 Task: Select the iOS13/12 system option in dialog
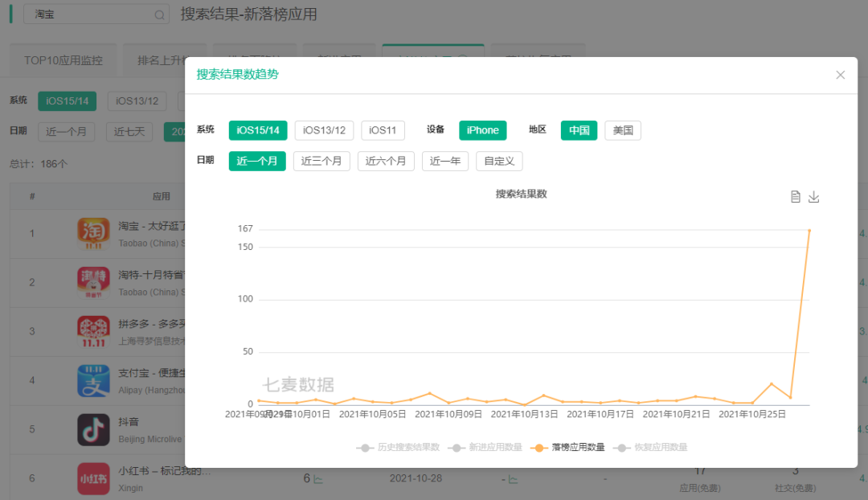[324, 131]
